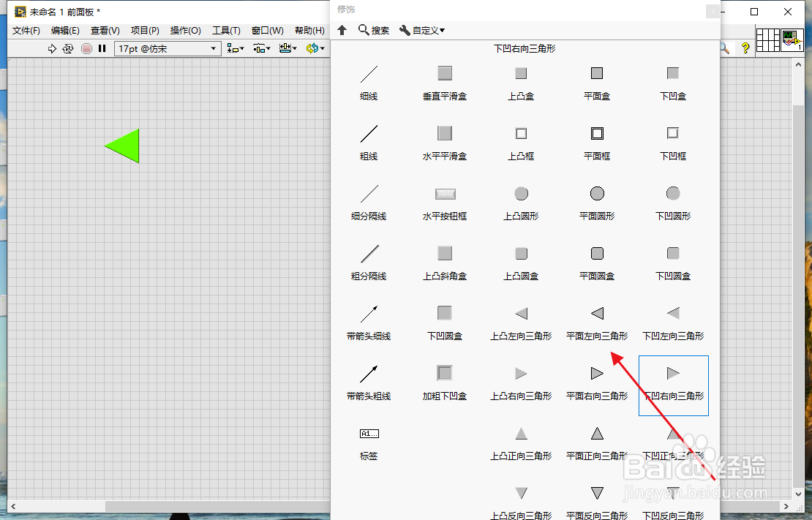This screenshot has height=520, width=812.
Task: Open the Reorder dropdown
Action: click(315, 49)
